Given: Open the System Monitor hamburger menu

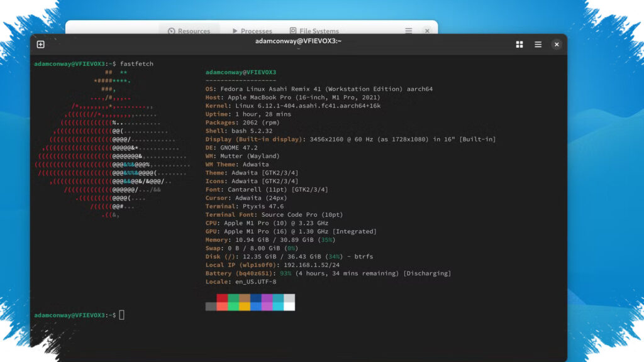Looking at the screenshot, I should [408, 31].
